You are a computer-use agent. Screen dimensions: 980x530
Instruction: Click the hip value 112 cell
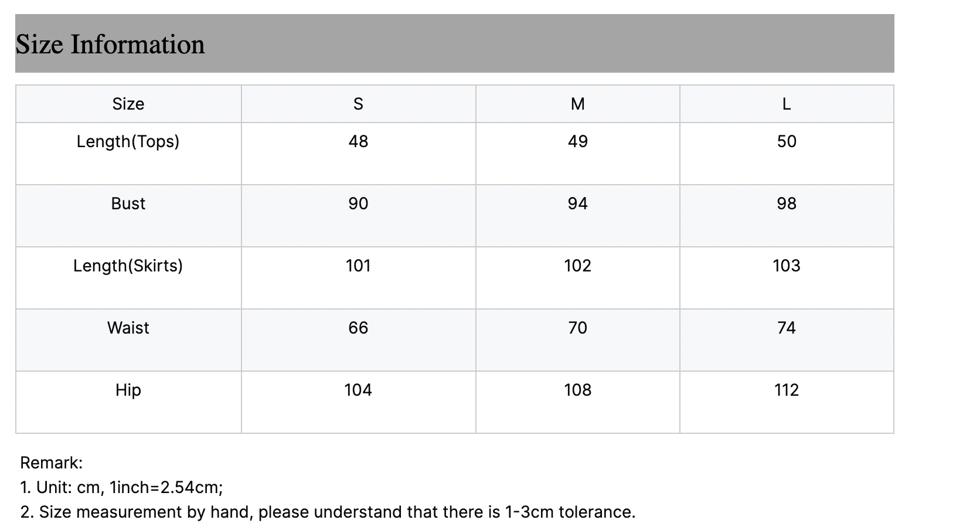(787, 402)
